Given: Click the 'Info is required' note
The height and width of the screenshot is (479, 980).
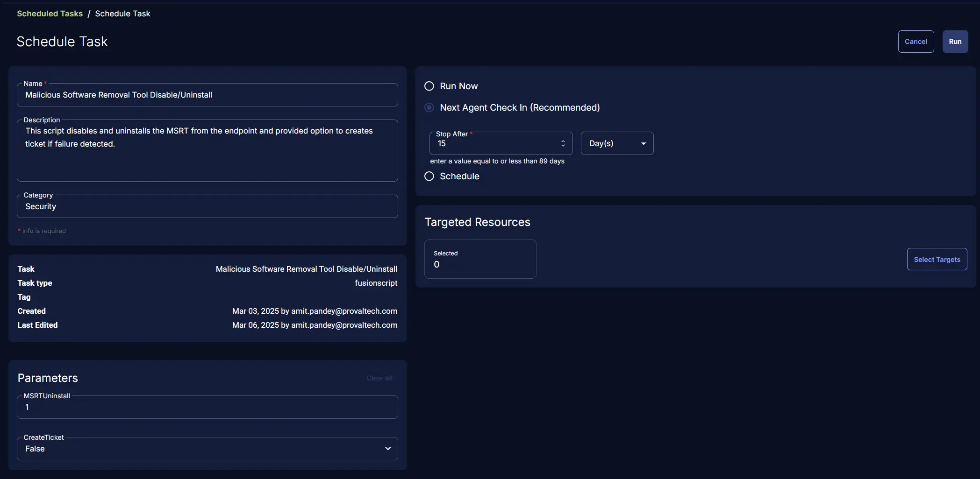Looking at the screenshot, I should [x=42, y=231].
